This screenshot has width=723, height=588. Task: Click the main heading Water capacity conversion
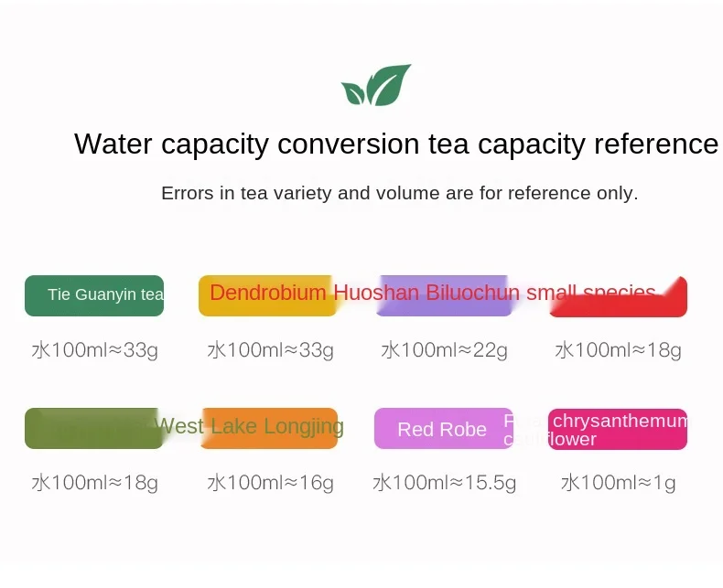coord(396,144)
